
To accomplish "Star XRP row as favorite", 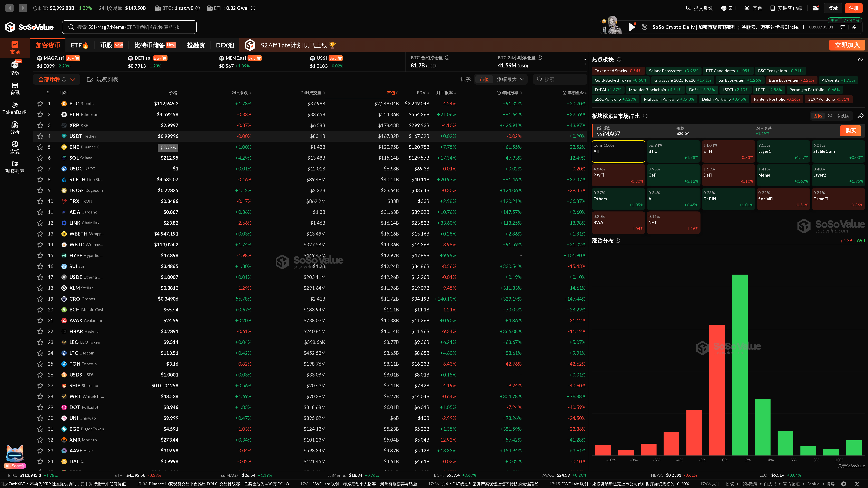I will pos(41,125).
